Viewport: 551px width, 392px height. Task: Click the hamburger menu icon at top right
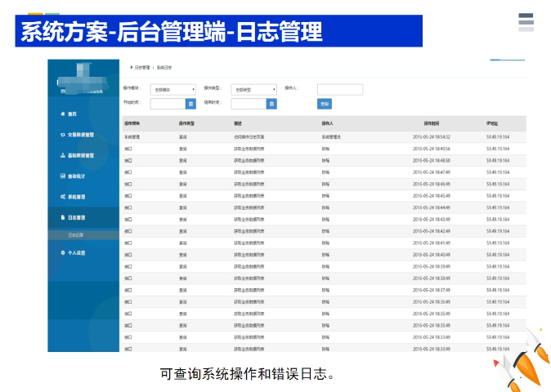click(526, 21)
